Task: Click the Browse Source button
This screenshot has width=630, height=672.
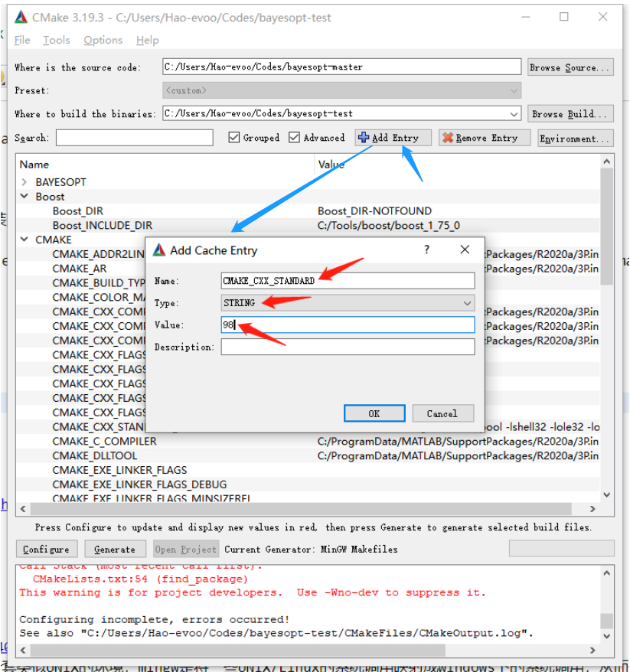Action: pos(570,67)
